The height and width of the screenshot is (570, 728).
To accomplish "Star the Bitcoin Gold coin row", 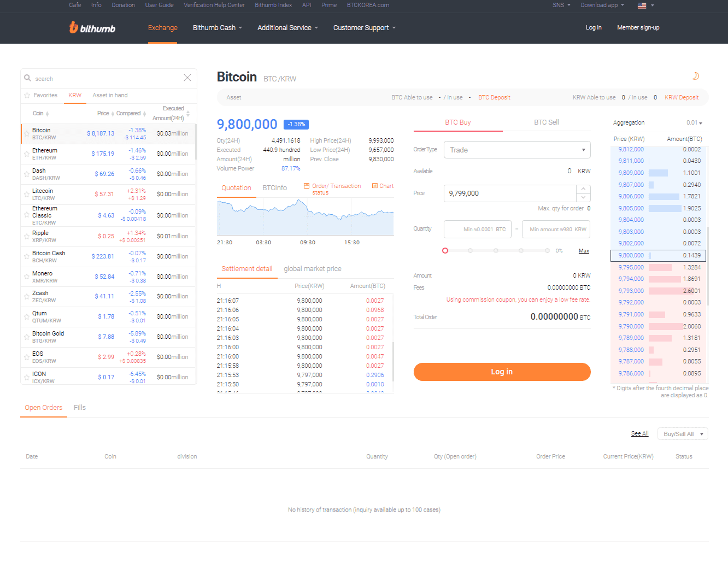I will (27, 337).
